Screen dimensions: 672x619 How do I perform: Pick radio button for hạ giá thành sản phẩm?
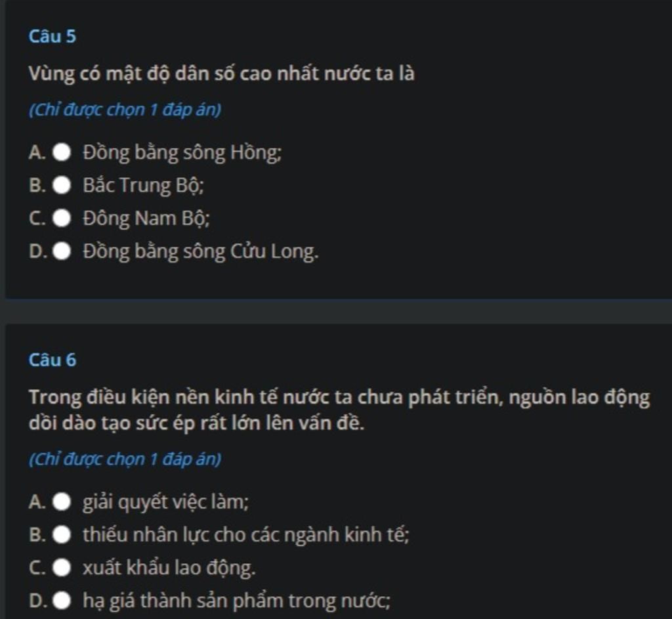(62, 601)
